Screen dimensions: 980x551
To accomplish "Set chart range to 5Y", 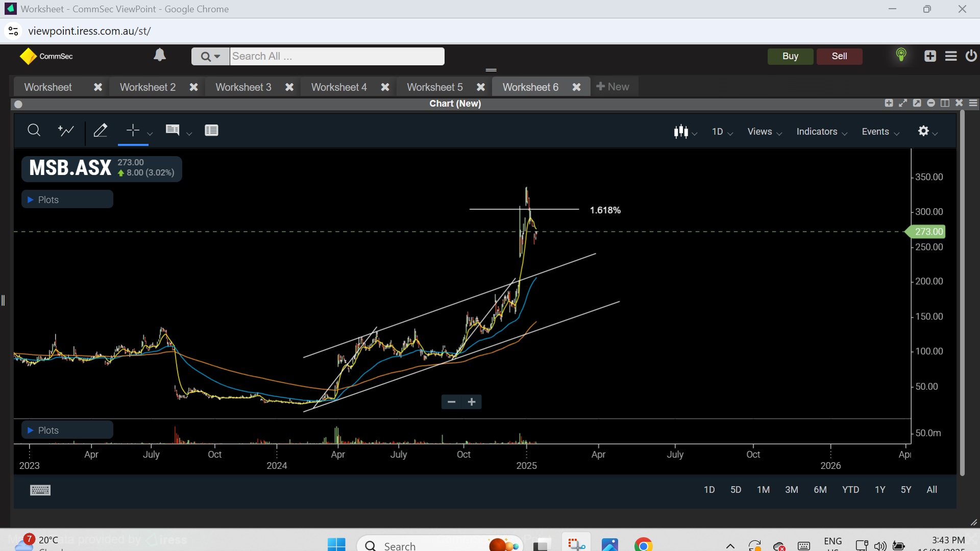I will 906,490.
